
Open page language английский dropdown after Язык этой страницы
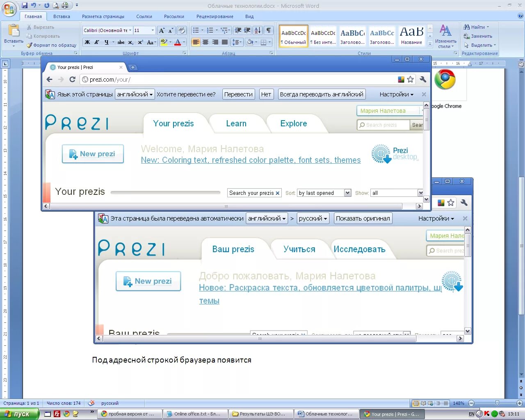135,94
